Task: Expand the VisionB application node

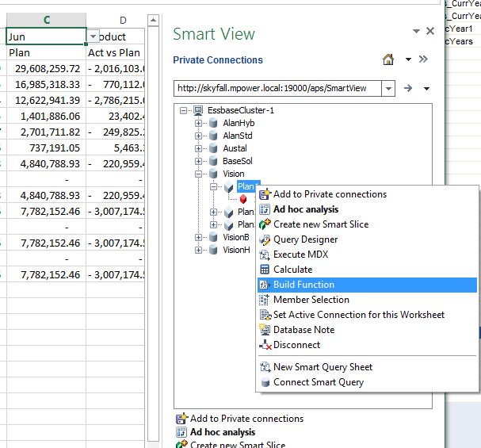Action: point(198,237)
